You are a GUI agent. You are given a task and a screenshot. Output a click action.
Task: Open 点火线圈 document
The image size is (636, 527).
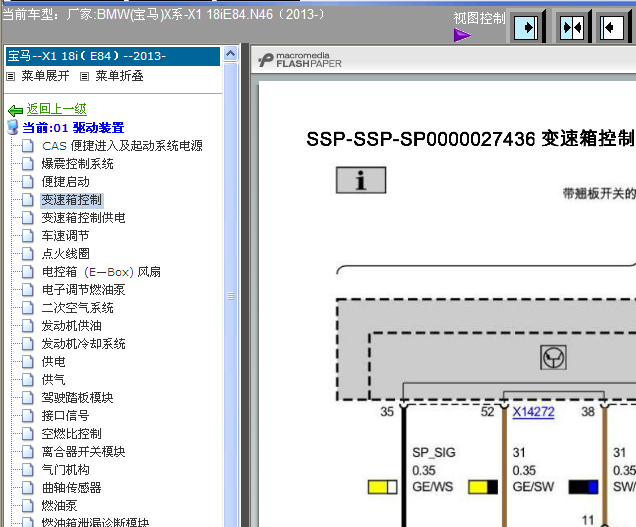point(65,254)
